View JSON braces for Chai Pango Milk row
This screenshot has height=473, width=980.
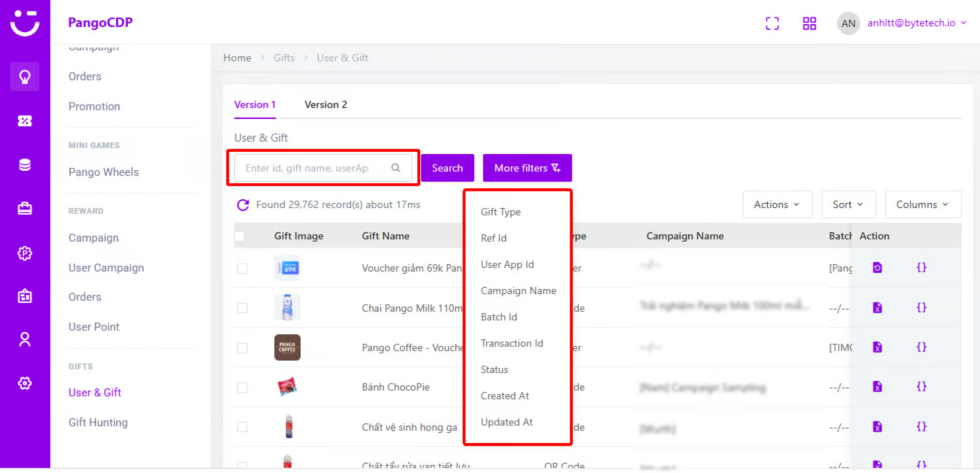tap(921, 307)
